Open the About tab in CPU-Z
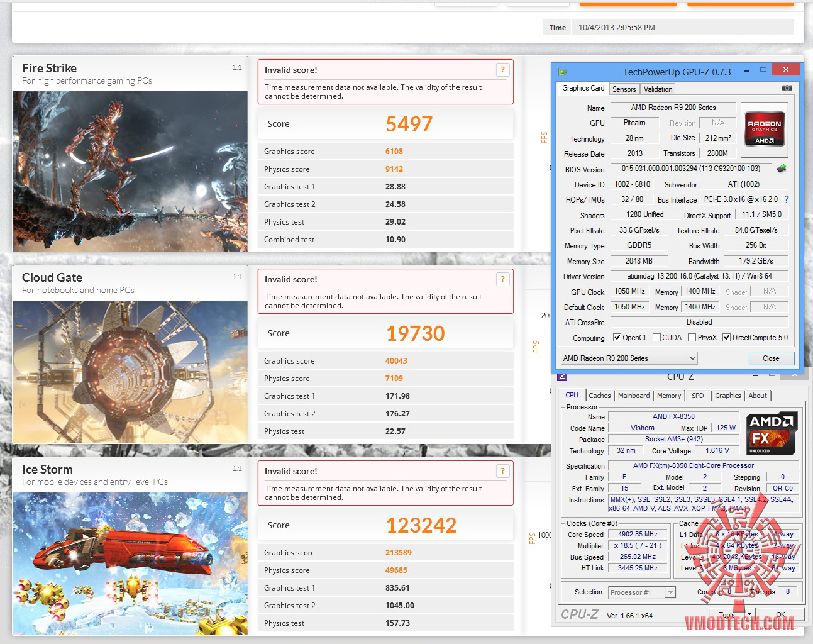The width and height of the screenshot is (813, 644). (x=758, y=396)
